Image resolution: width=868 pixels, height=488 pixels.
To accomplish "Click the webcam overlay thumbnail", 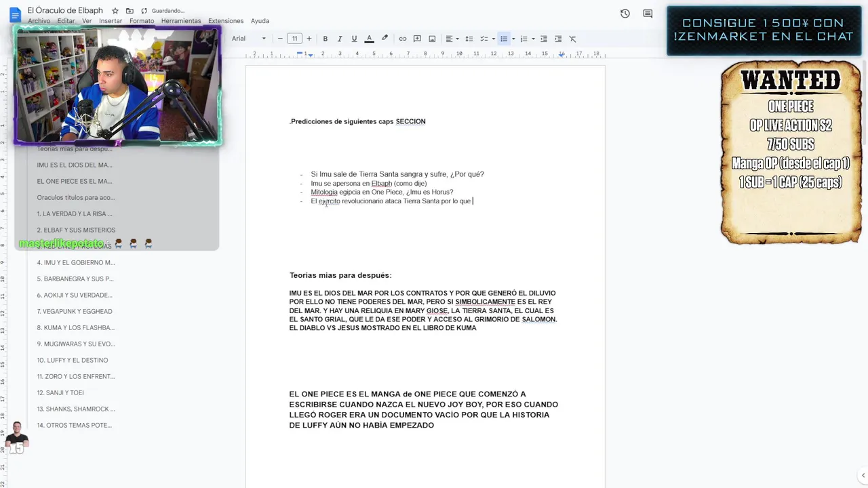I will click(117, 85).
